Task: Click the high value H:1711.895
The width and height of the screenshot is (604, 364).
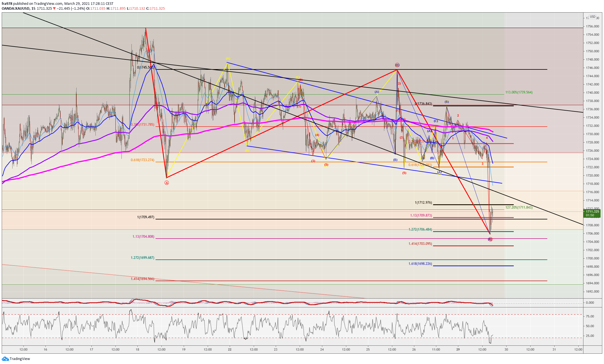Action: pos(116,9)
